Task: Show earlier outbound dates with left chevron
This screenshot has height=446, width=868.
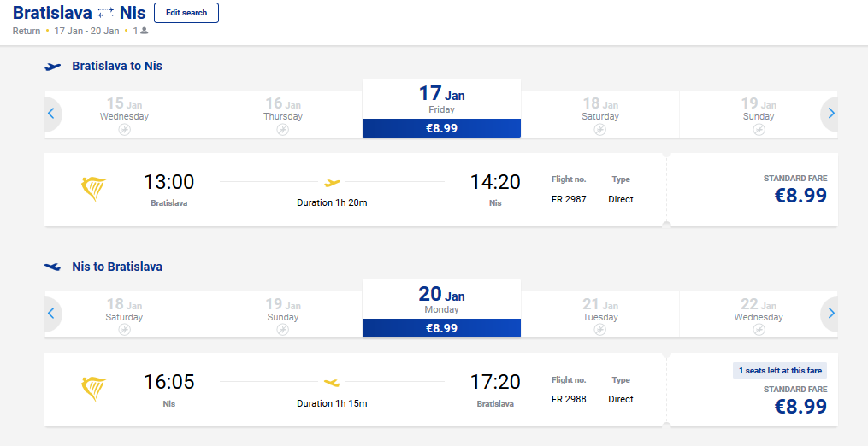Action: pos(51,114)
